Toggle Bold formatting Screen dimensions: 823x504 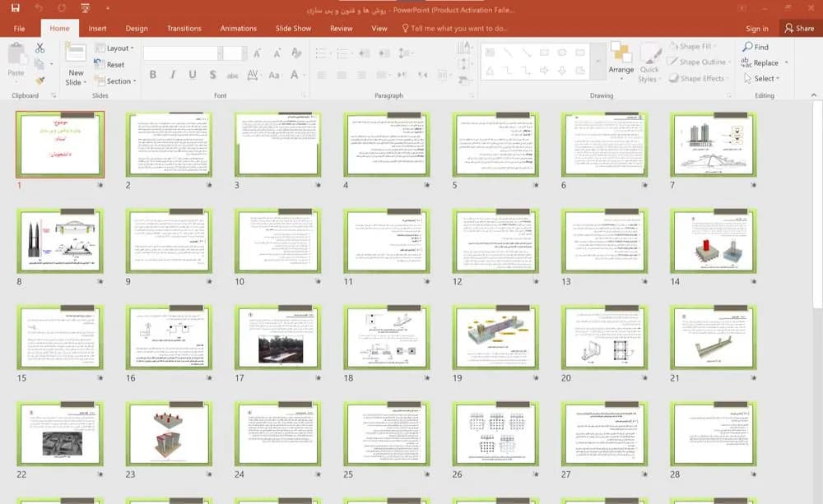click(x=153, y=75)
